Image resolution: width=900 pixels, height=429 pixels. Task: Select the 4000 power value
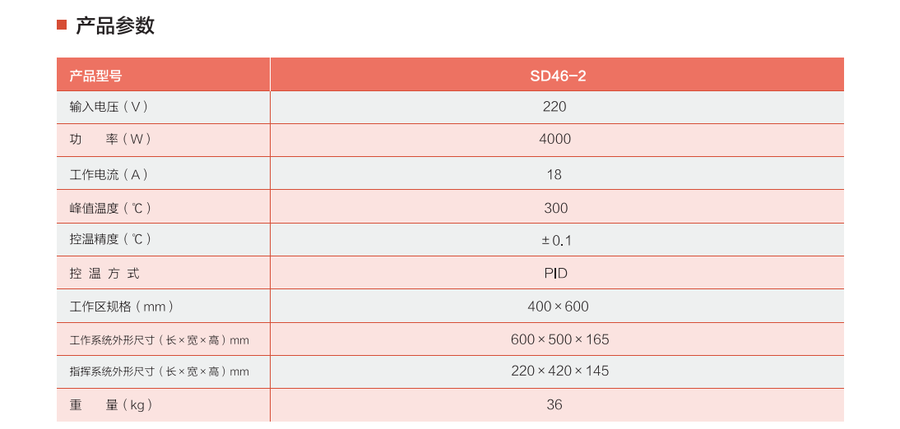555,139
